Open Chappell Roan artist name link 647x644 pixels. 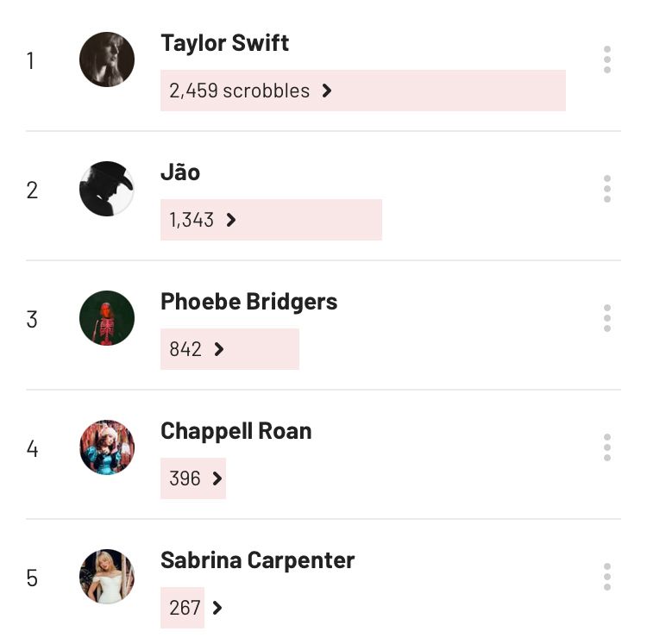[236, 431]
